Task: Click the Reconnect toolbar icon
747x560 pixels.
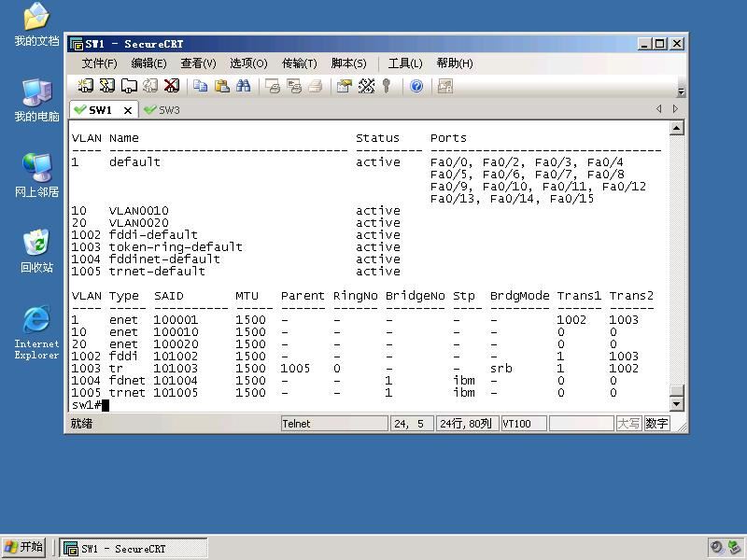Action: point(150,86)
